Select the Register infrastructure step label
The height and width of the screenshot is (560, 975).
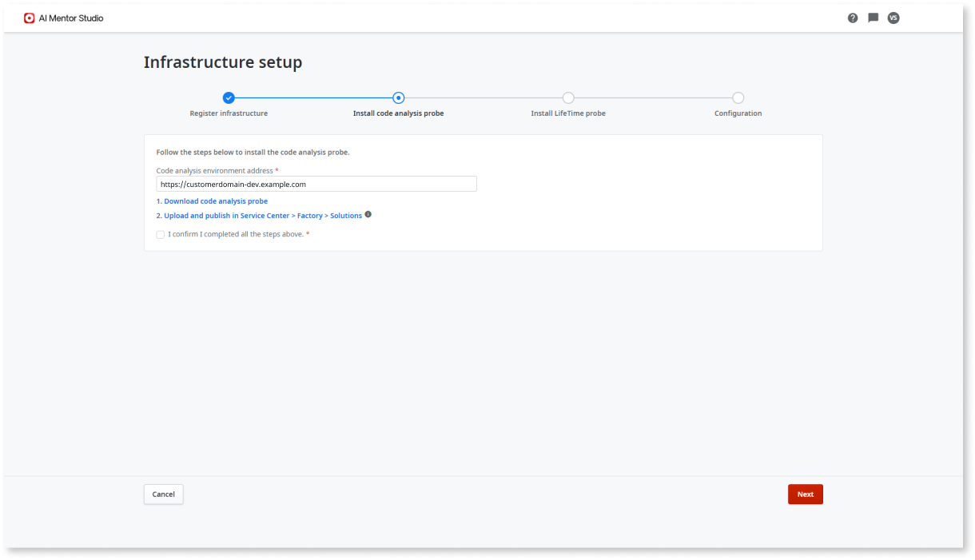(229, 113)
